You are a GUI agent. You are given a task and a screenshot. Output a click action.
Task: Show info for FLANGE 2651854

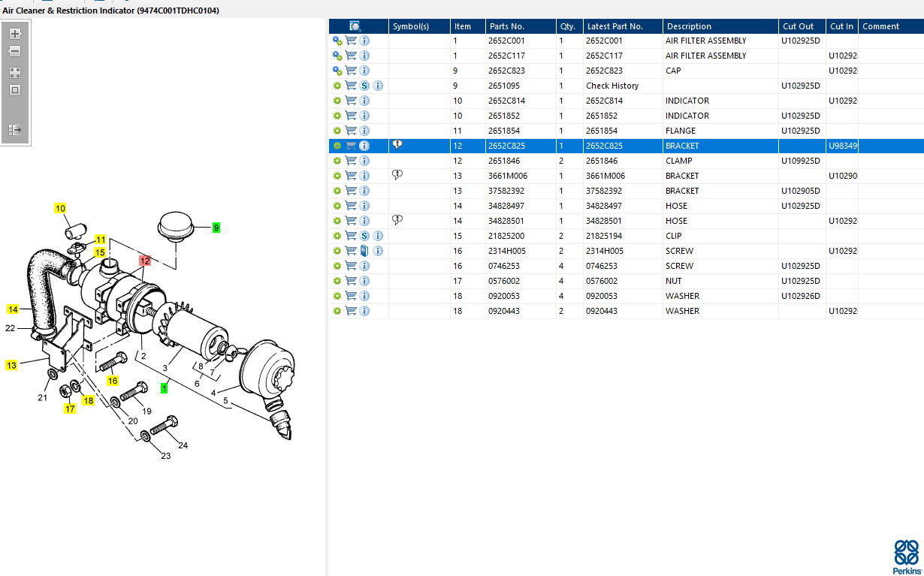[x=364, y=131]
